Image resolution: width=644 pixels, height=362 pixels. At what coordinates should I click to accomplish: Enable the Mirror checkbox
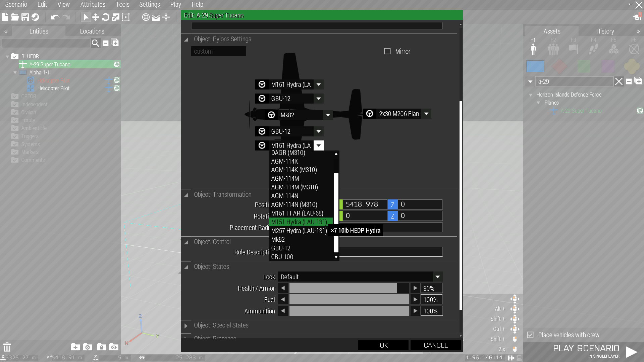click(x=387, y=51)
